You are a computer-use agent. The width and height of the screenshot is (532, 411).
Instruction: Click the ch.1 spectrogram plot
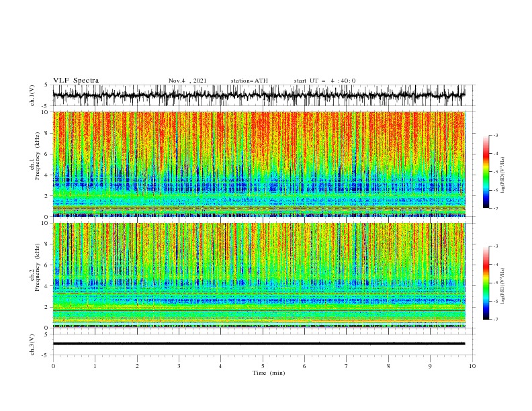click(x=259, y=164)
